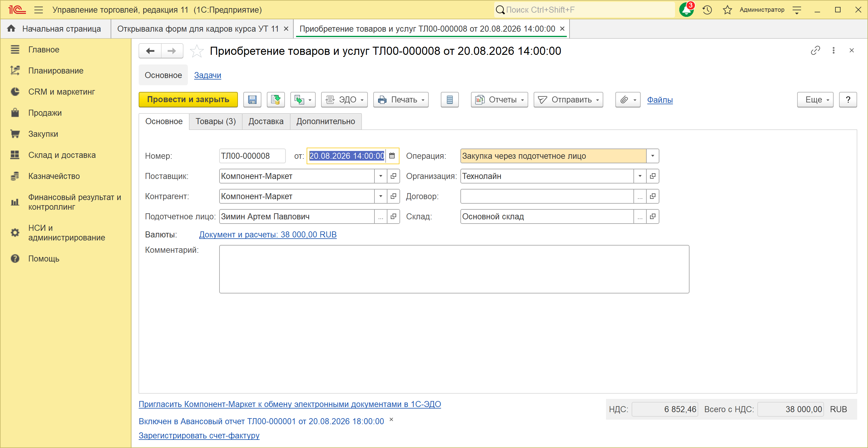Open Документ и расчеты currency link

pos(267,235)
